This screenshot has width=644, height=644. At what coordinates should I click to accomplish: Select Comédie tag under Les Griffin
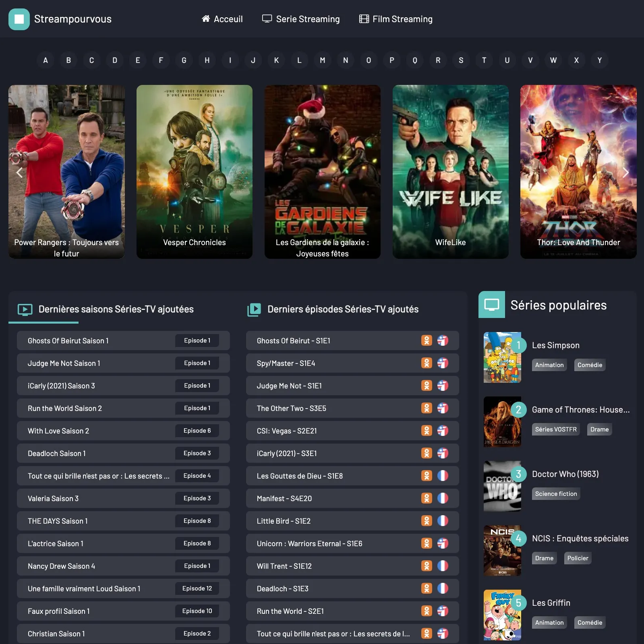(x=590, y=623)
